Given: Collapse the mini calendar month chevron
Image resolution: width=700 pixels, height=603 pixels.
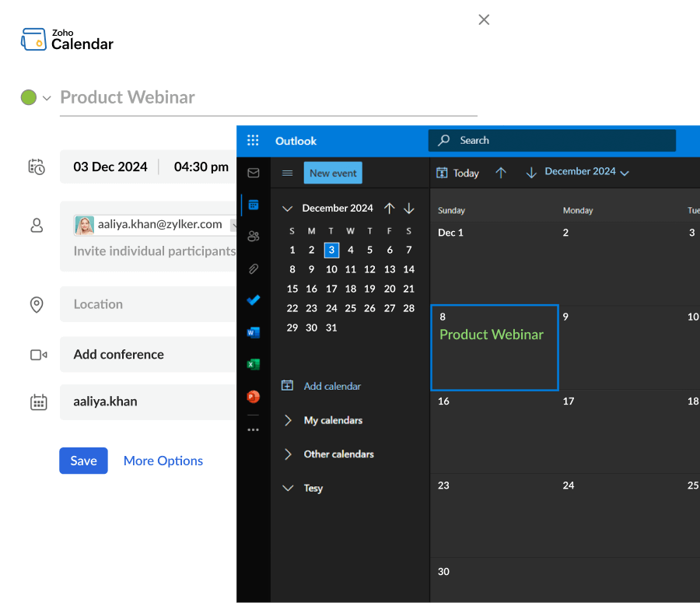Looking at the screenshot, I should (287, 209).
